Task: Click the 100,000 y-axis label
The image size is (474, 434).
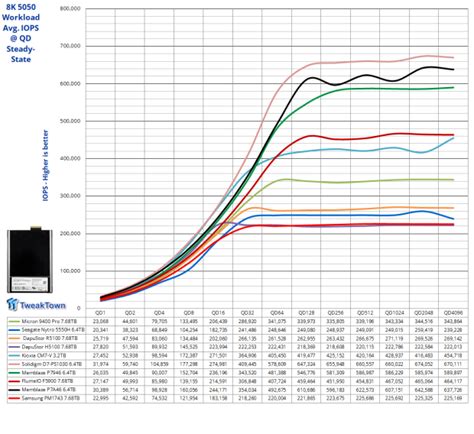Action: click(x=70, y=271)
